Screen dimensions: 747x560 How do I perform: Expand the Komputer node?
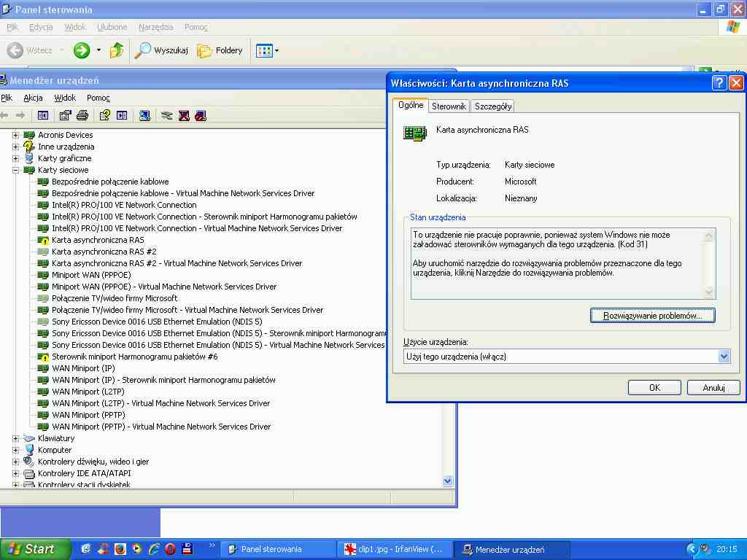(16, 450)
